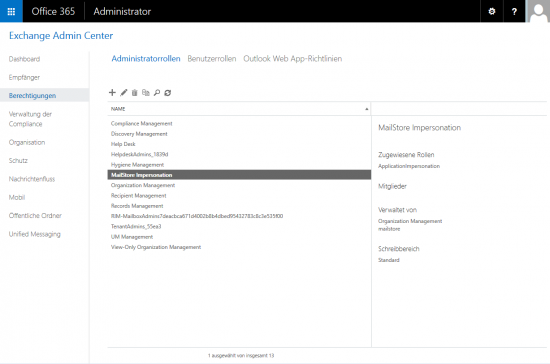Open Schutz in the left navigation

[x=18, y=161]
